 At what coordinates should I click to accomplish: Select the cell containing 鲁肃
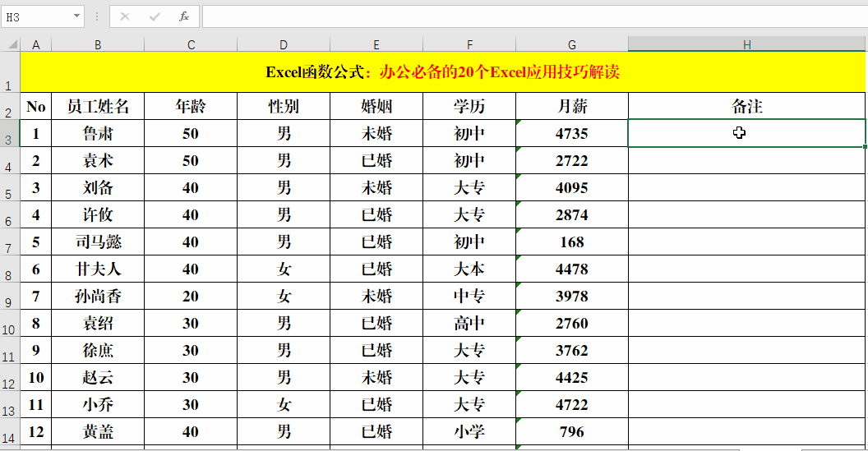[98, 133]
